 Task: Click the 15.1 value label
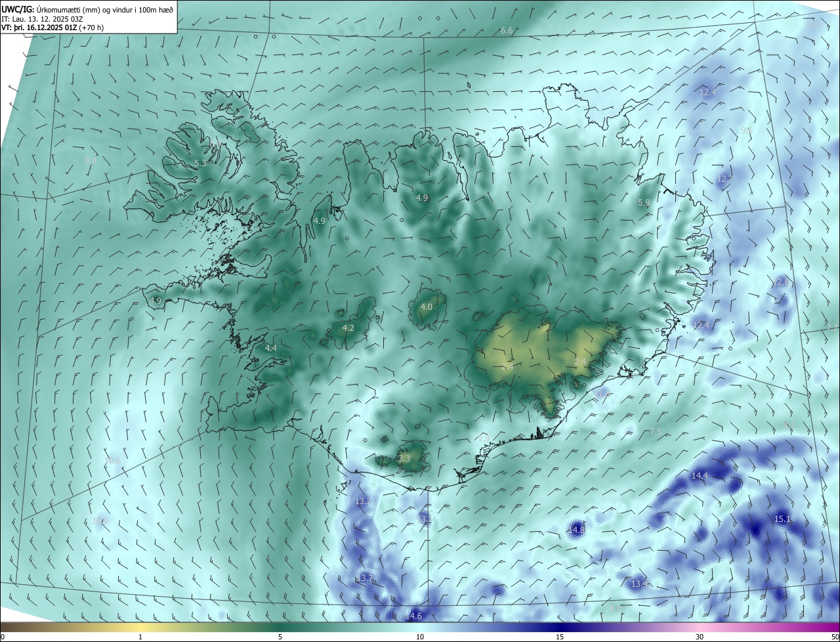coord(783,519)
